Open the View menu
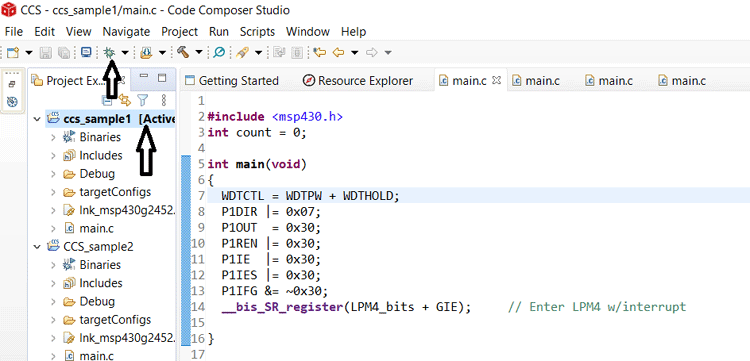This screenshot has width=750, height=361. pos(78,32)
